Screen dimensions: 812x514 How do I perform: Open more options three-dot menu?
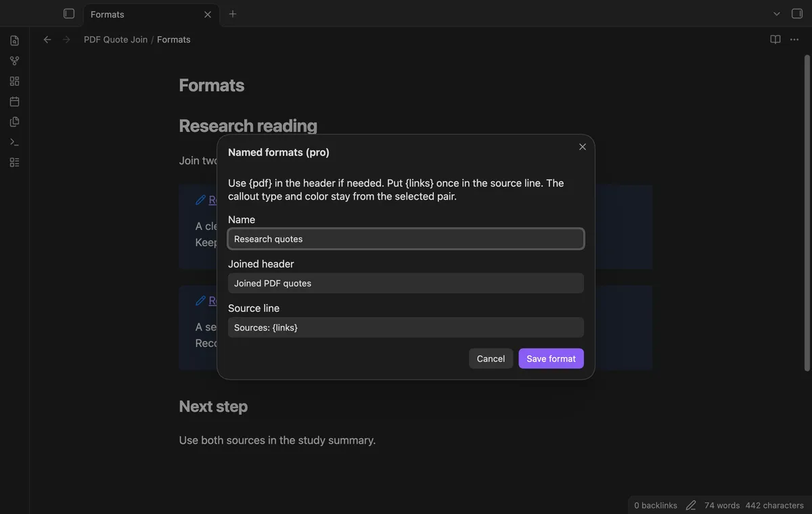794,39
